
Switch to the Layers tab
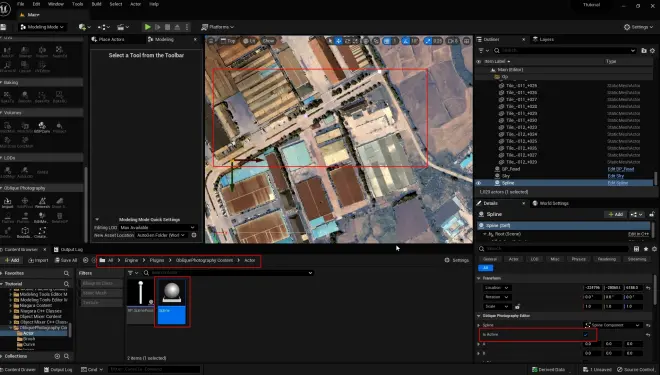tap(546, 40)
